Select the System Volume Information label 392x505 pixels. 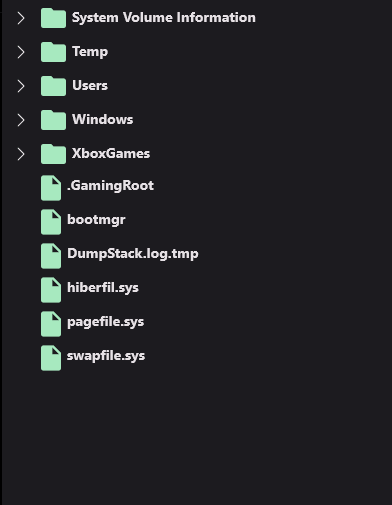[x=164, y=18]
